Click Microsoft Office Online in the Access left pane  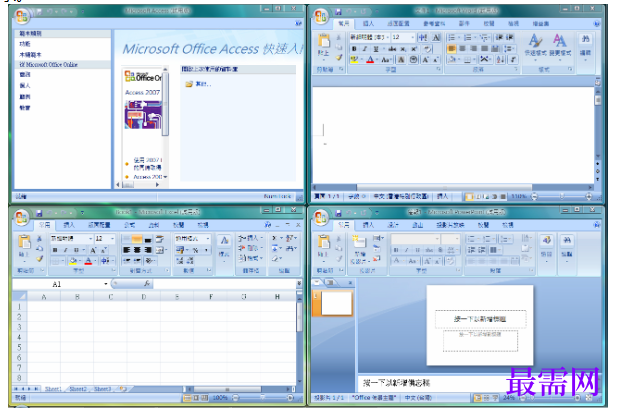pyautogui.click(x=48, y=64)
